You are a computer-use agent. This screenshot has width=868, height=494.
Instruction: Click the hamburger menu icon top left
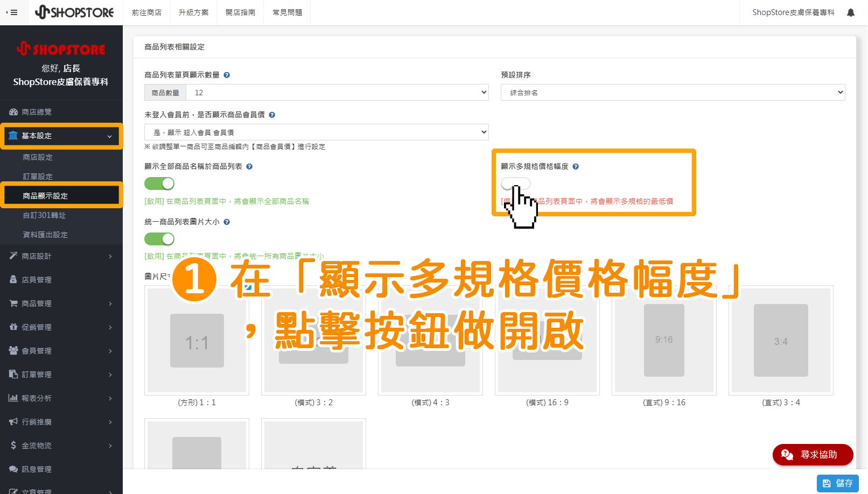pyautogui.click(x=13, y=12)
